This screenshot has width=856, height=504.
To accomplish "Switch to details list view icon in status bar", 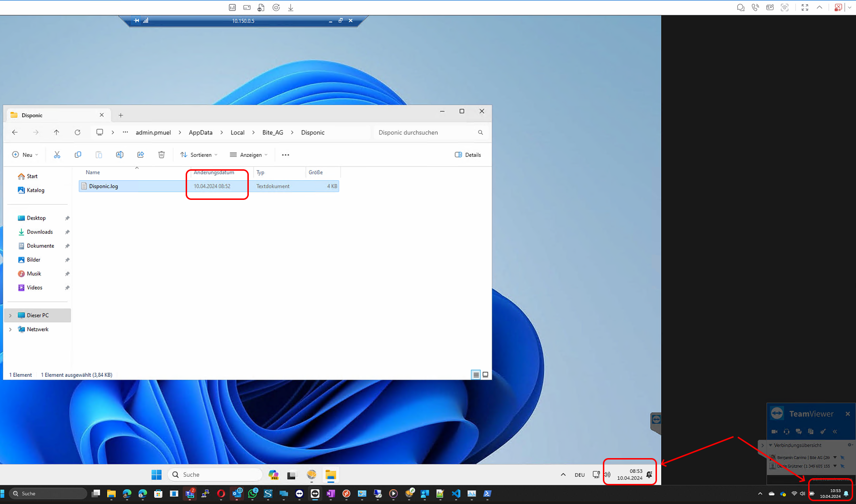I will click(x=476, y=374).
